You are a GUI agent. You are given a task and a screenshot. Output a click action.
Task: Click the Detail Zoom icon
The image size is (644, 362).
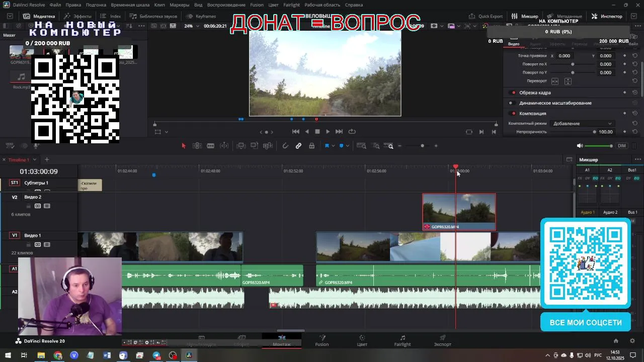(376, 146)
